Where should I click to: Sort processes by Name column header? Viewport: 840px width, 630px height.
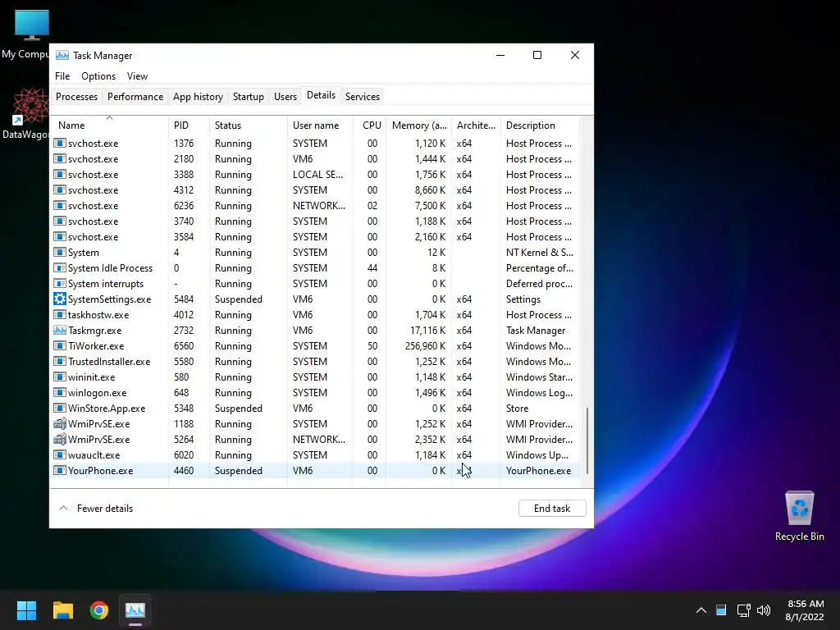point(109,125)
